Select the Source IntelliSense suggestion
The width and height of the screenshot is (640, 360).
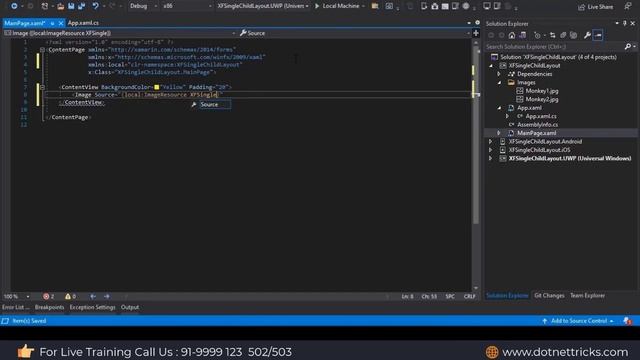tap(211, 104)
